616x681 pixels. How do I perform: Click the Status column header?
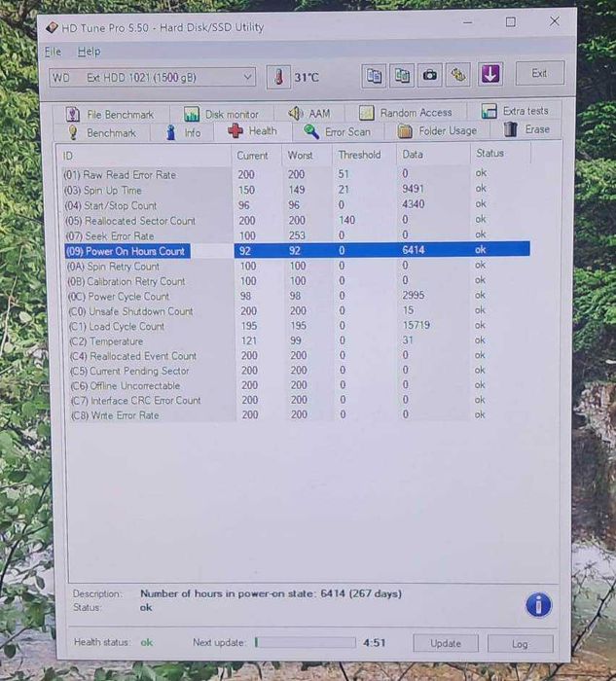[500, 154]
